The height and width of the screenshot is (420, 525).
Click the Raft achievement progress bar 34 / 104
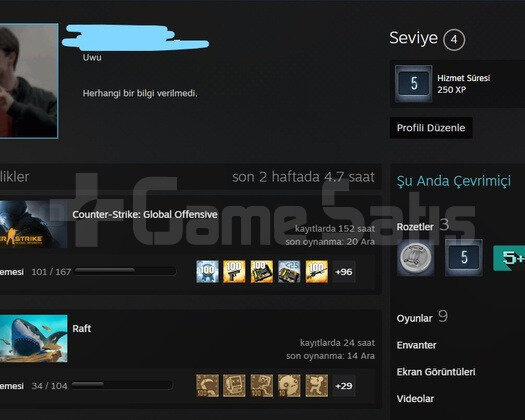(x=122, y=385)
